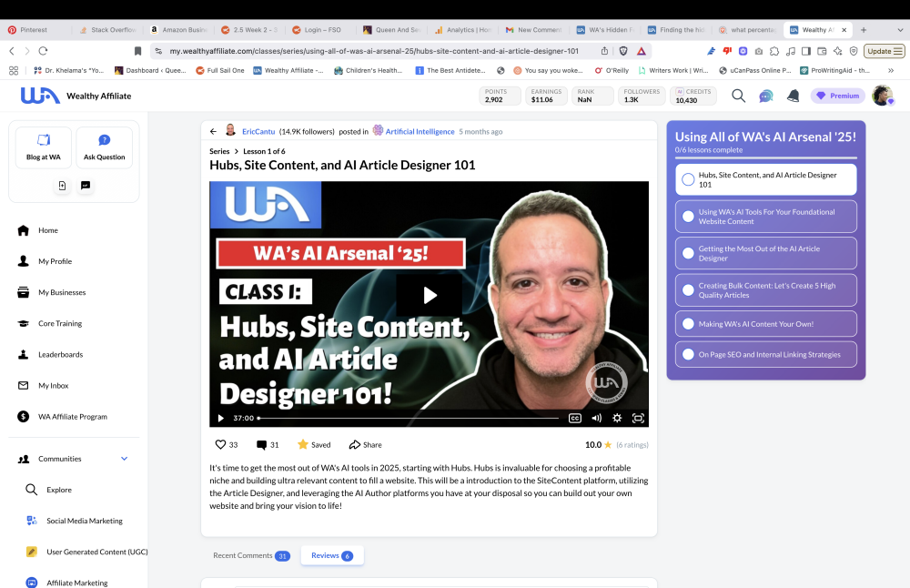910x588 pixels.
Task: Click the browser Update button
Action: pyautogui.click(x=884, y=51)
